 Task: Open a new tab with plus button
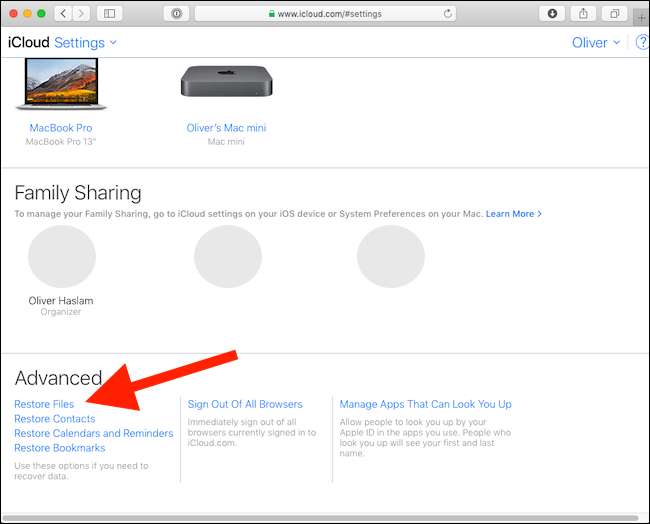[641, 17]
